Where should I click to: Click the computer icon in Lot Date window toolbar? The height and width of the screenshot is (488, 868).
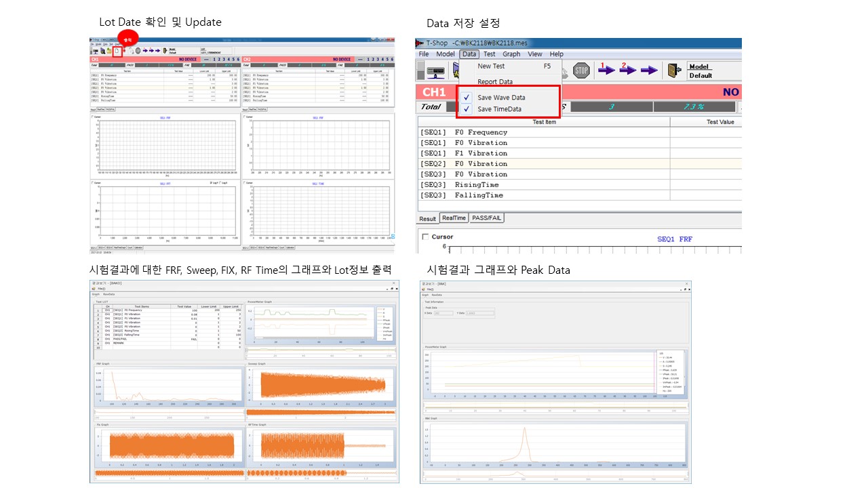[x=96, y=52]
